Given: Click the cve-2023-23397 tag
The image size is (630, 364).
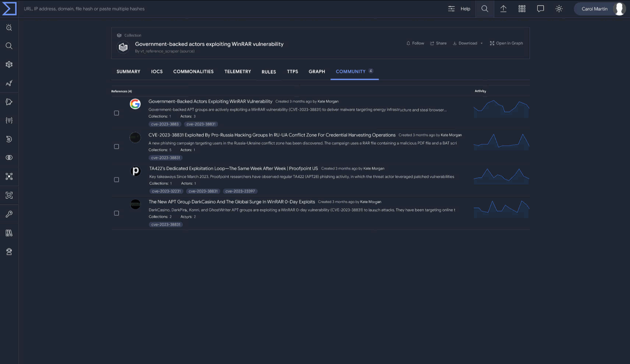Looking at the screenshot, I should tap(240, 191).
